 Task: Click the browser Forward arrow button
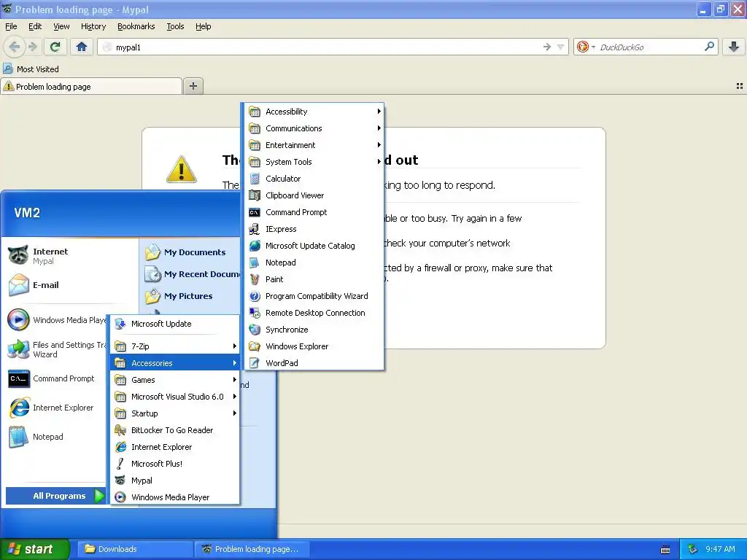pyautogui.click(x=33, y=47)
